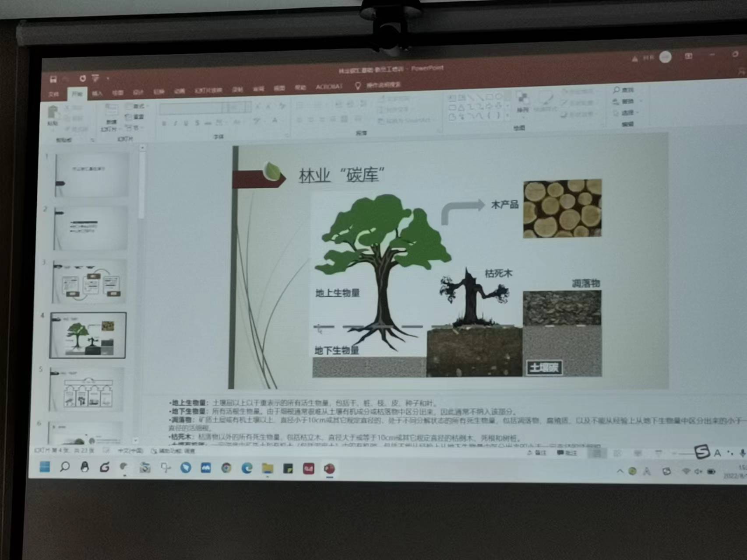Viewport: 747px width, 560px height.
Task: Click the New Slide icon
Action: point(111,113)
